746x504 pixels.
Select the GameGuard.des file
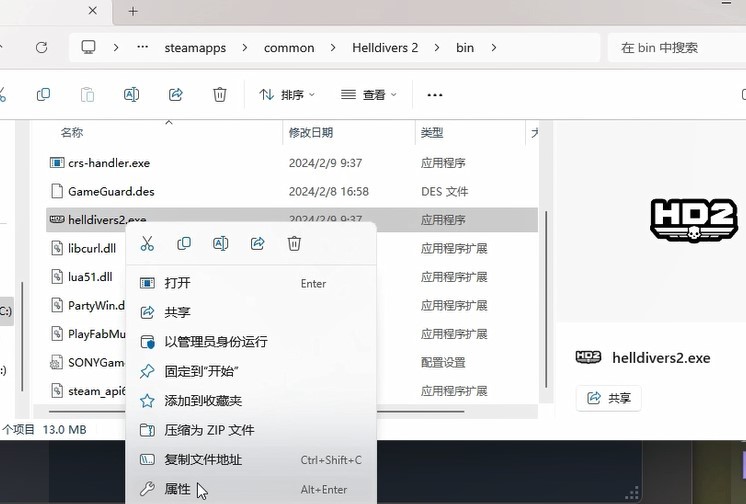[x=110, y=191]
